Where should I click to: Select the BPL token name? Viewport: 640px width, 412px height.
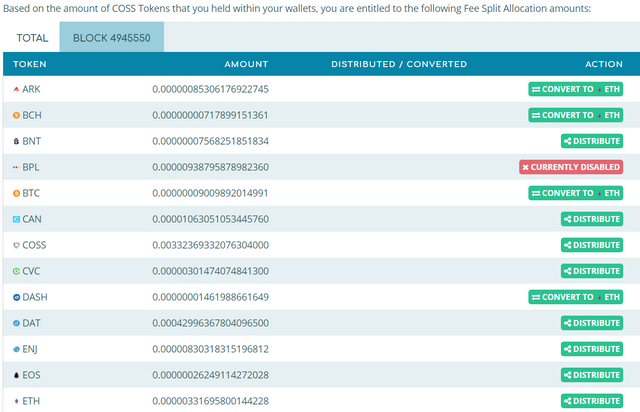point(31,167)
